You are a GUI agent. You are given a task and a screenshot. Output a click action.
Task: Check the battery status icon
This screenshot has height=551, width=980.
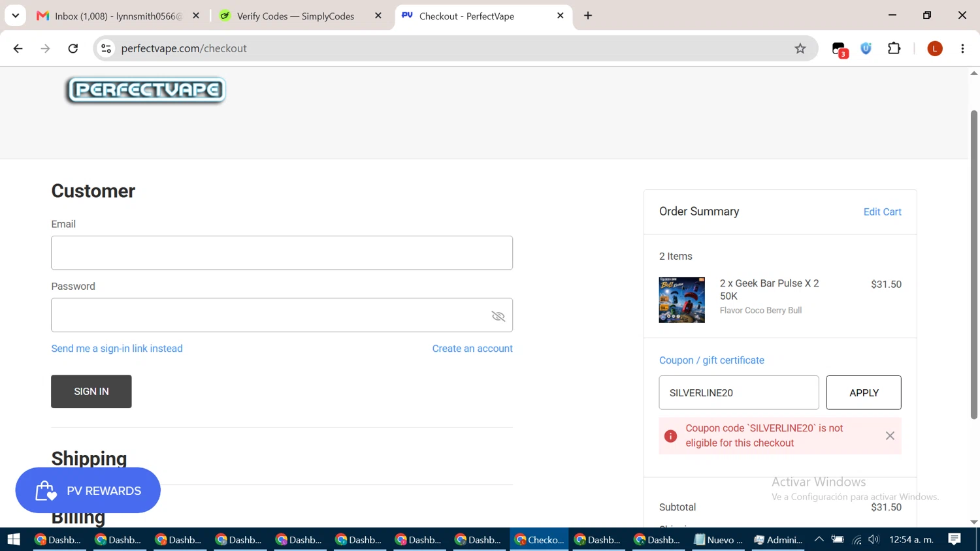838,539
